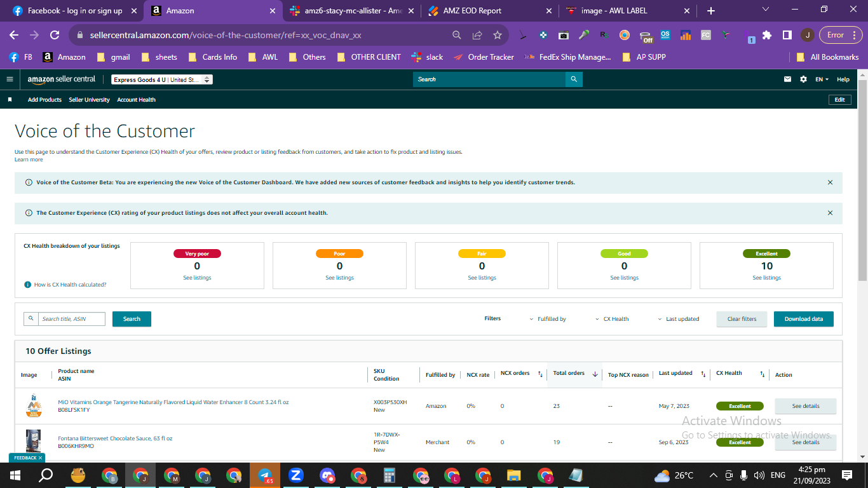Viewport: 868px width, 488px height.
Task: Focus the Seller Central top search field
Action: click(489, 79)
